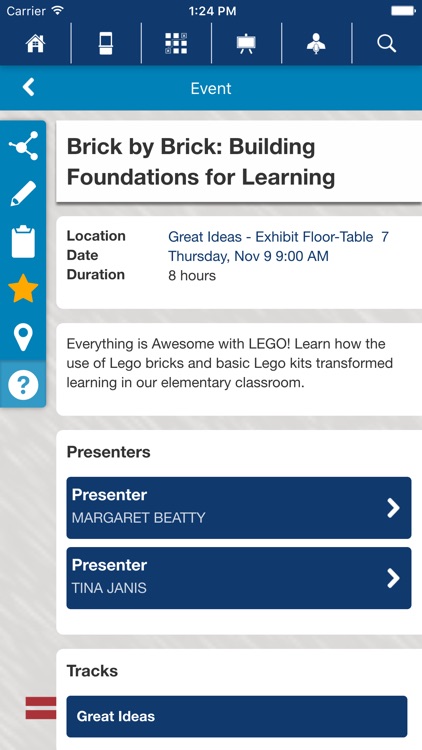Viewport: 422px width, 750px height.
Task: Go back with the left chevron
Action: [x=29, y=88]
